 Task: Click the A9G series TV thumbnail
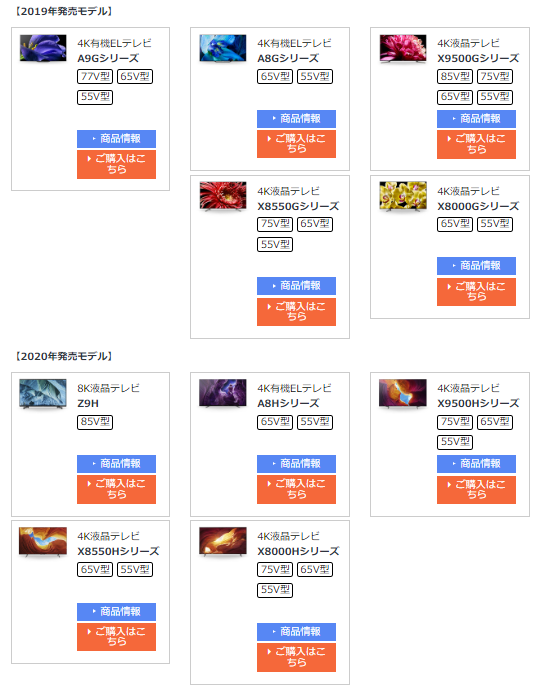pyautogui.click(x=43, y=48)
